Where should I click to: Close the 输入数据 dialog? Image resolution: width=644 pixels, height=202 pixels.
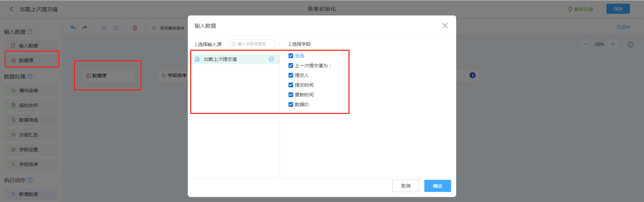445,26
